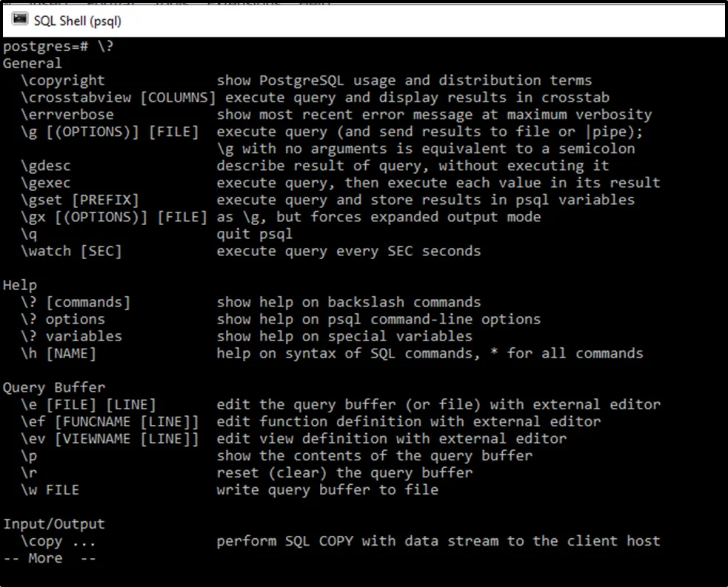Viewport: 728px width, 587px height.
Task: Click the postgres=# prompt line
Action: point(59,47)
